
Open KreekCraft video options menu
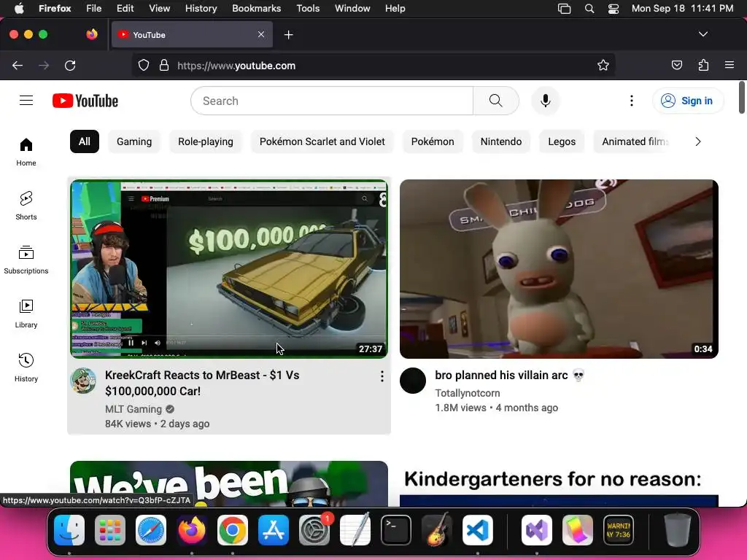(x=382, y=377)
